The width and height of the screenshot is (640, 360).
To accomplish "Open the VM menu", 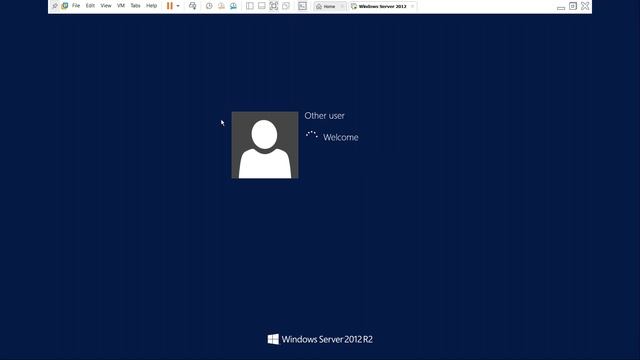I will tap(121, 6).
